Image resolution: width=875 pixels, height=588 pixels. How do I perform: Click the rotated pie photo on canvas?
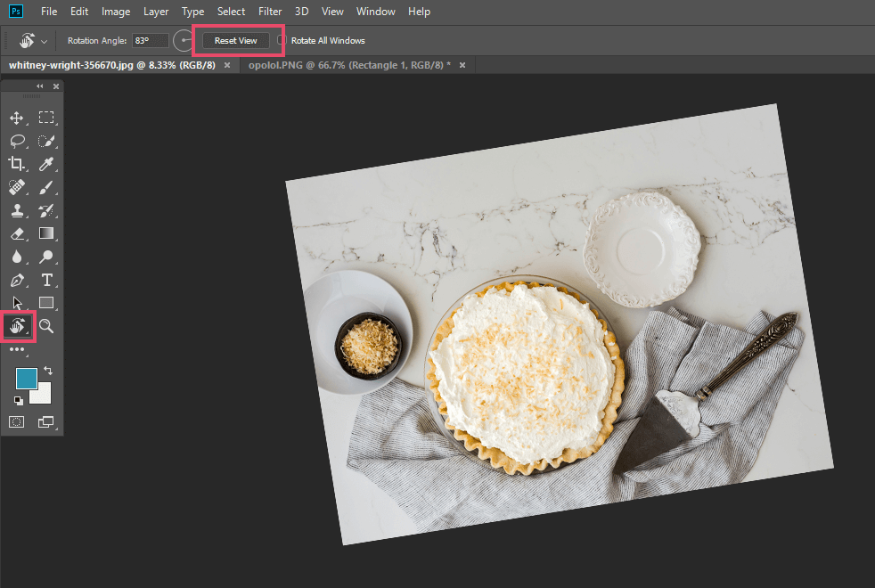[x=560, y=324]
